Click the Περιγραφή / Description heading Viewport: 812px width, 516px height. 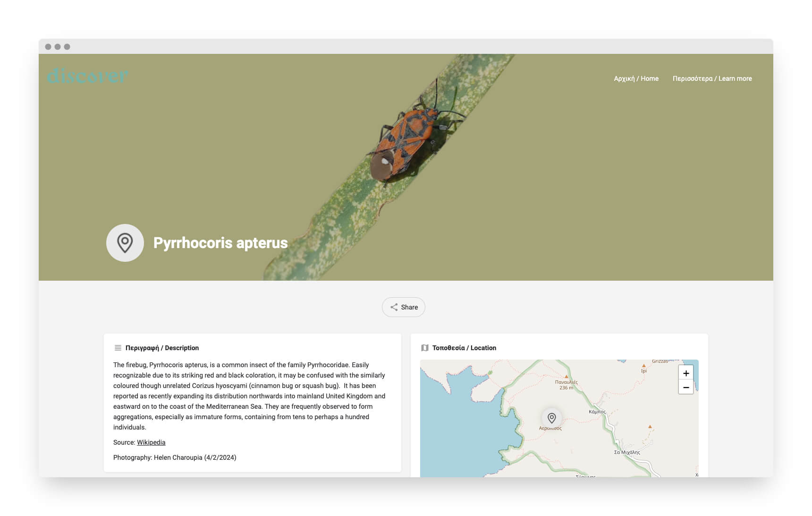pyautogui.click(x=162, y=348)
